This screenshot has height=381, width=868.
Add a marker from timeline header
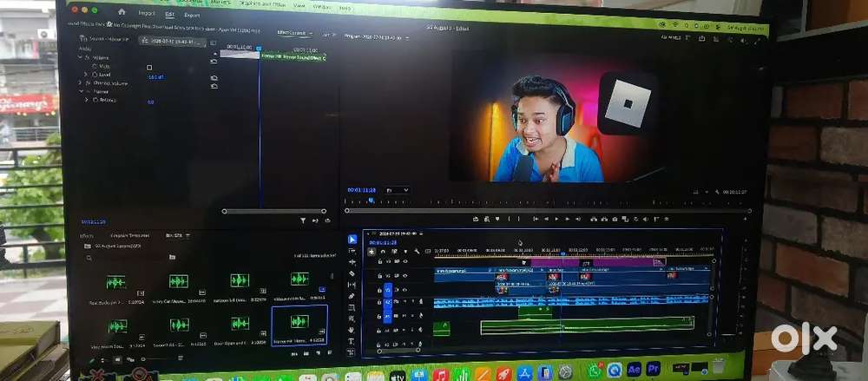click(x=405, y=252)
